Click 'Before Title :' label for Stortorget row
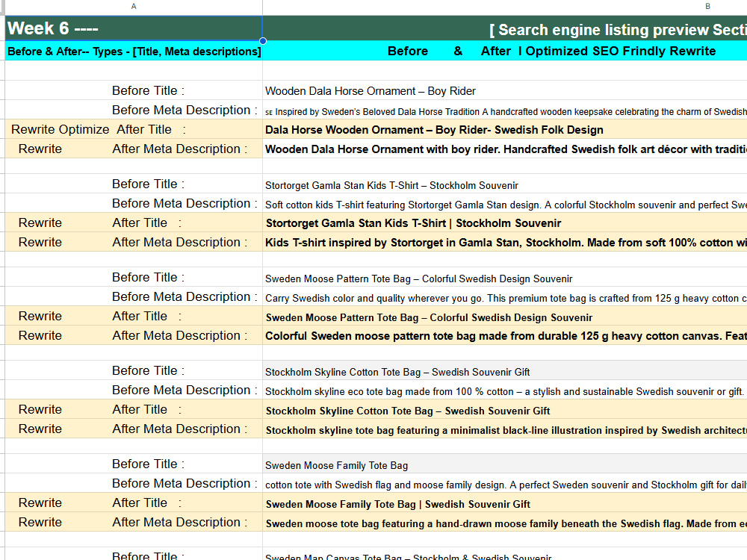This screenshot has width=747, height=560. (x=134, y=184)
